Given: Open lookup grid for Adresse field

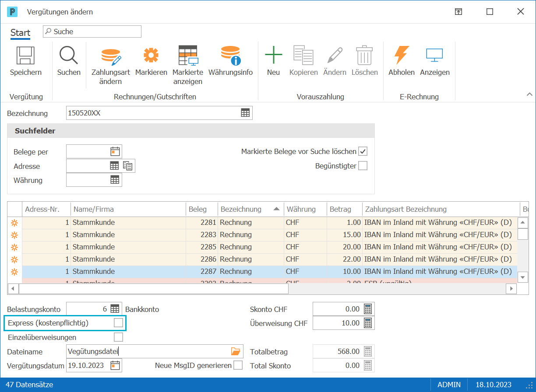Looking at the screenshot, I should pos(114,166).
